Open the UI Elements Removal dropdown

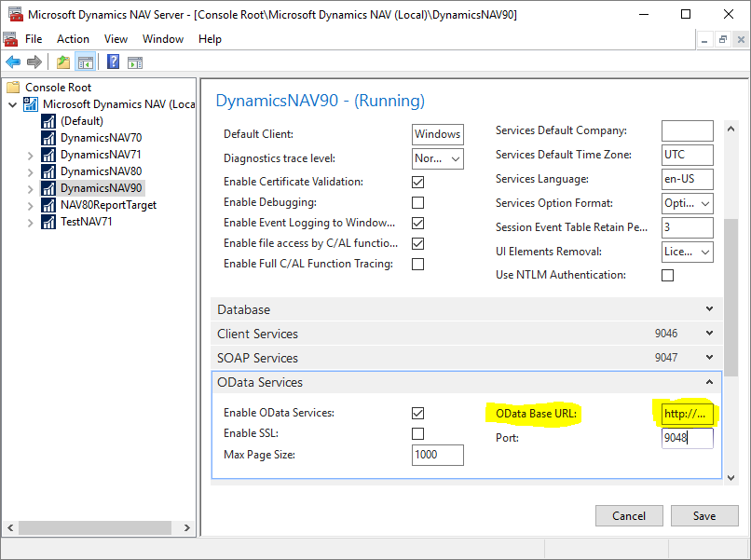click(x=688, y=252)
